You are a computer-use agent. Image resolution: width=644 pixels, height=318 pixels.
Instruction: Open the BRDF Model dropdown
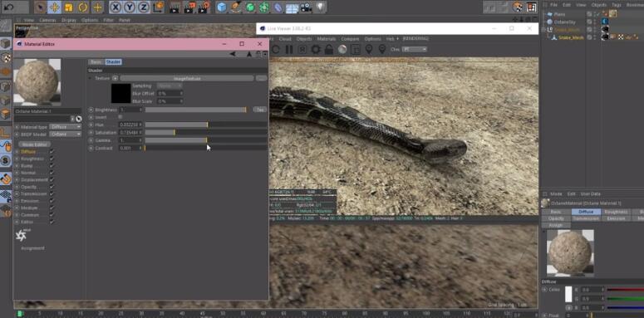tap(66, 135)
